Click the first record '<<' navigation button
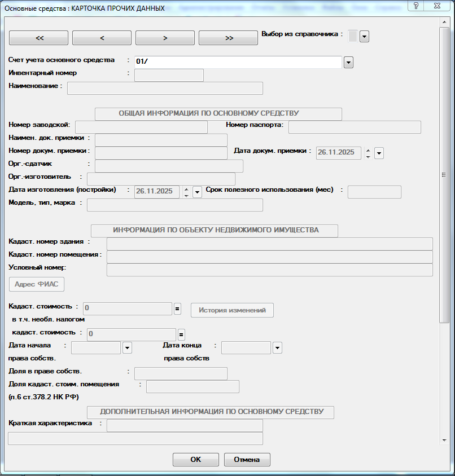The width and height of the screenshot is (455, 476). 39,38
